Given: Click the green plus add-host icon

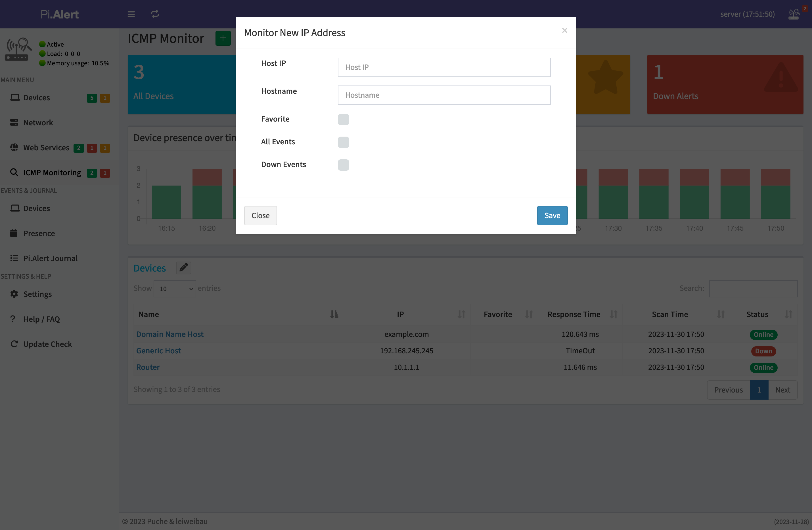Looking at the screenshot, I should 223,38.
